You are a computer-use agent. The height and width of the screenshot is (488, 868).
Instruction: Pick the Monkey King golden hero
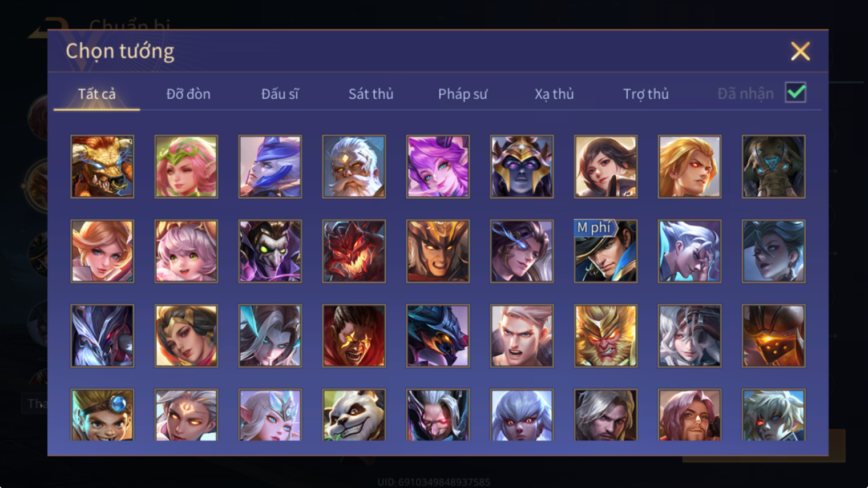[605, 336]
